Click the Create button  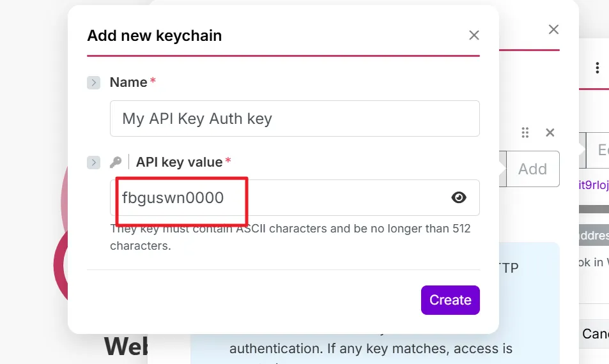(450, 300)
